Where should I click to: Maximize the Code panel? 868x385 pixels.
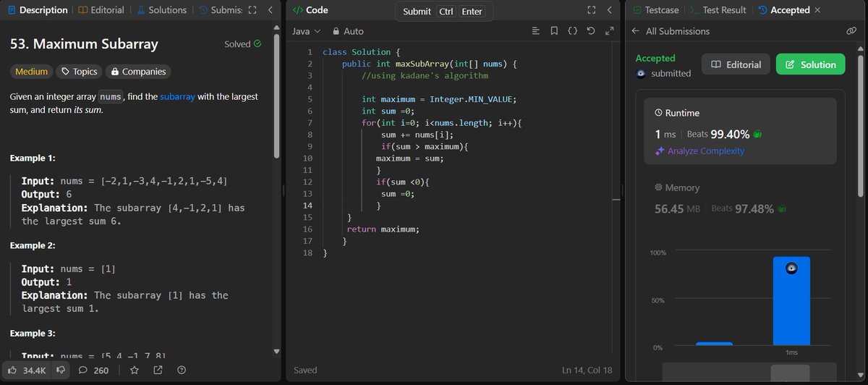pyautogui.click(x=591, y=10)
